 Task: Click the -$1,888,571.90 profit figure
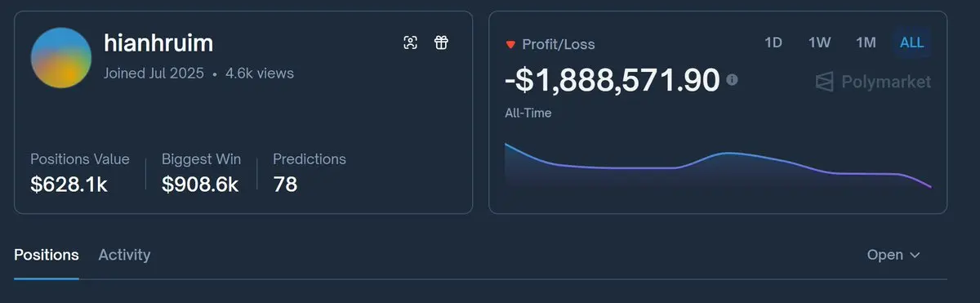tap(612, 80)
